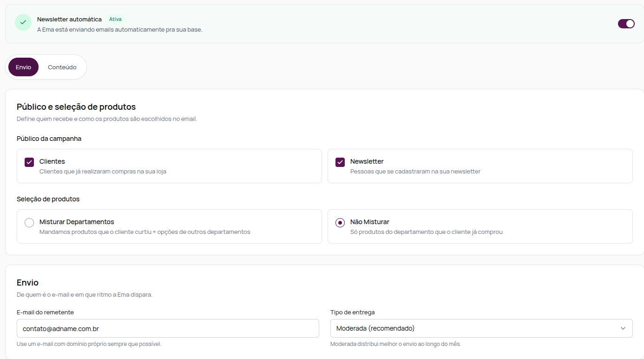
Task: Switch to the Conteúdo tab
Action: pos(62,67)
